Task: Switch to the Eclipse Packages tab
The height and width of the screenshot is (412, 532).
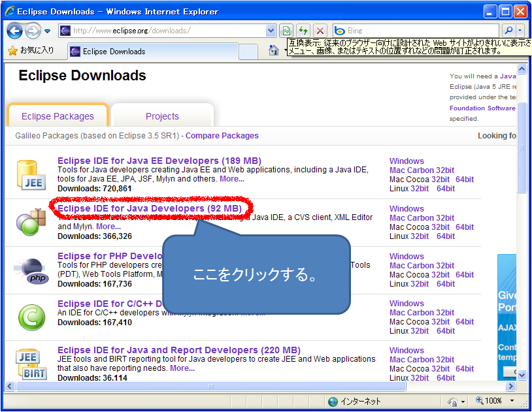Action: click(x=58, y=116)
